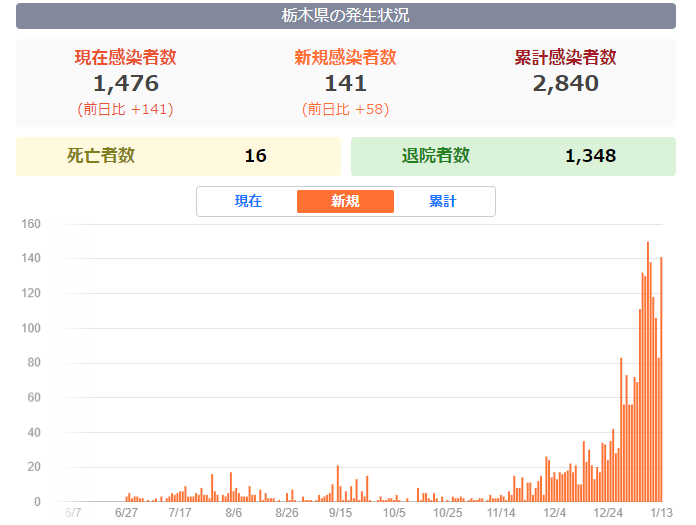Click the x-axis date 10/25

(447, 513)
